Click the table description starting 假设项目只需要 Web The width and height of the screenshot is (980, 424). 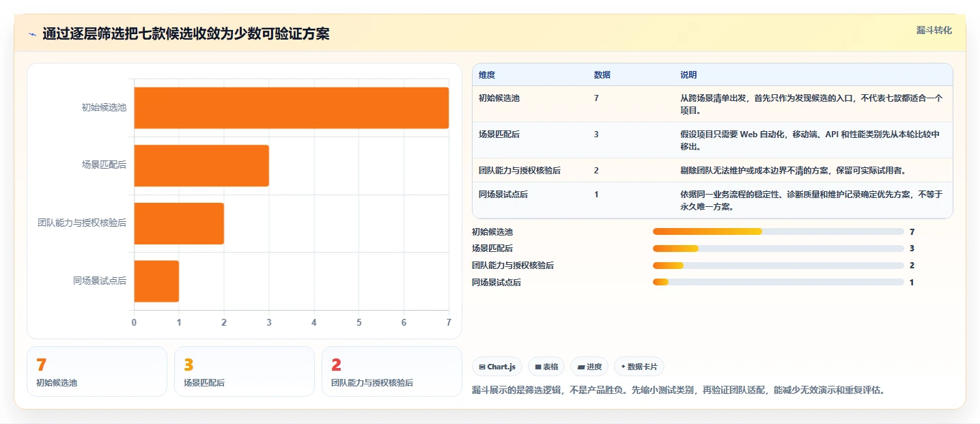[810, 140]
